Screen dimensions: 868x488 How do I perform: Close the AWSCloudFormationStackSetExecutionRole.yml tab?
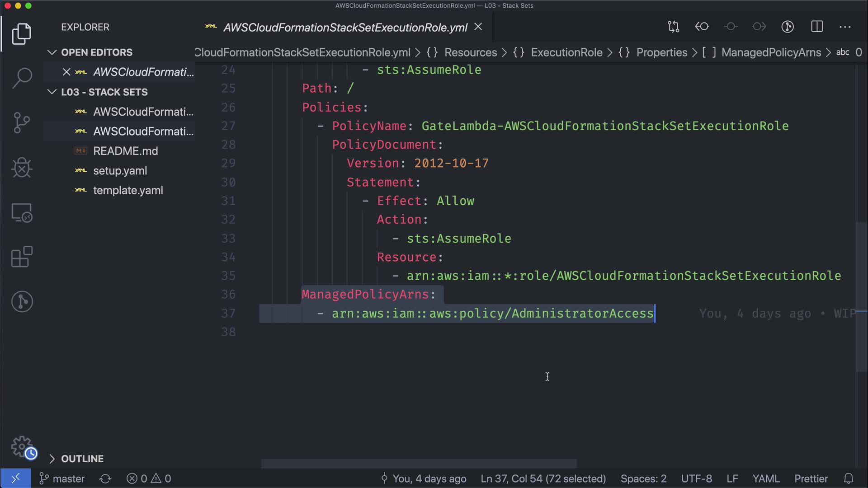478,27
